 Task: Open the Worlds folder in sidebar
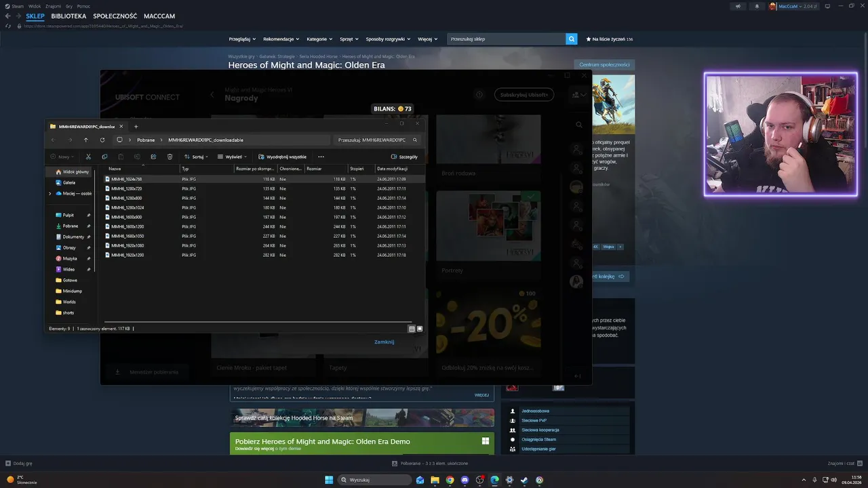(x=69, y=302)
